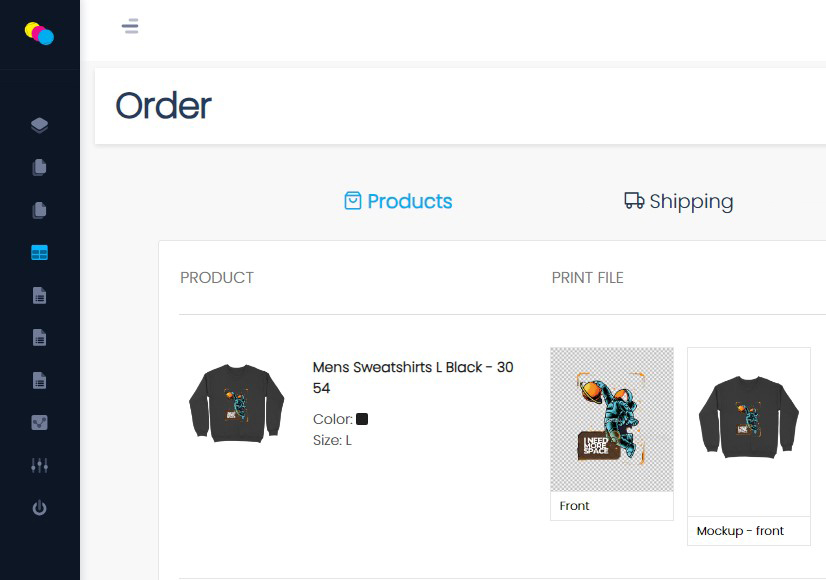Open the Mockup - front sweatshirt thumbnail
This screenshot has height=580, width=826.
tap(748, 430)
